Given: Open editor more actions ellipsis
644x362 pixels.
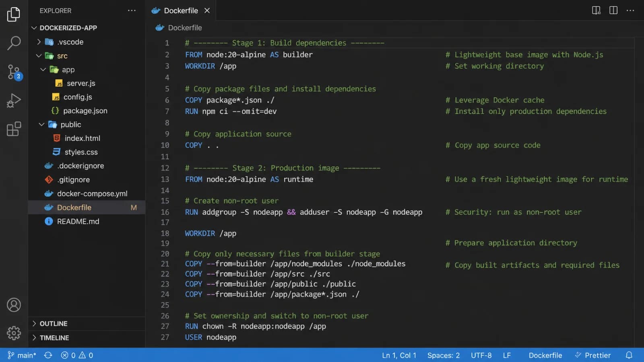Looking at the screenshot, I should click(630, 10).
